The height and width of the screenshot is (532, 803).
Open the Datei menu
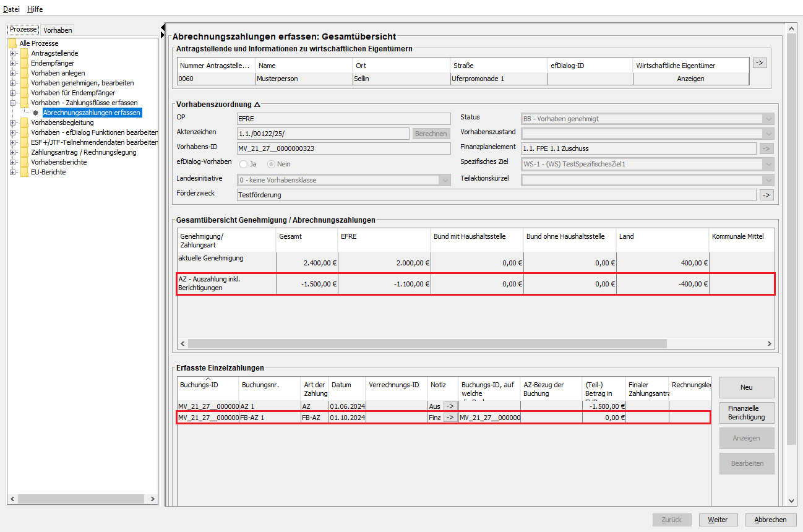click(11, 9)
